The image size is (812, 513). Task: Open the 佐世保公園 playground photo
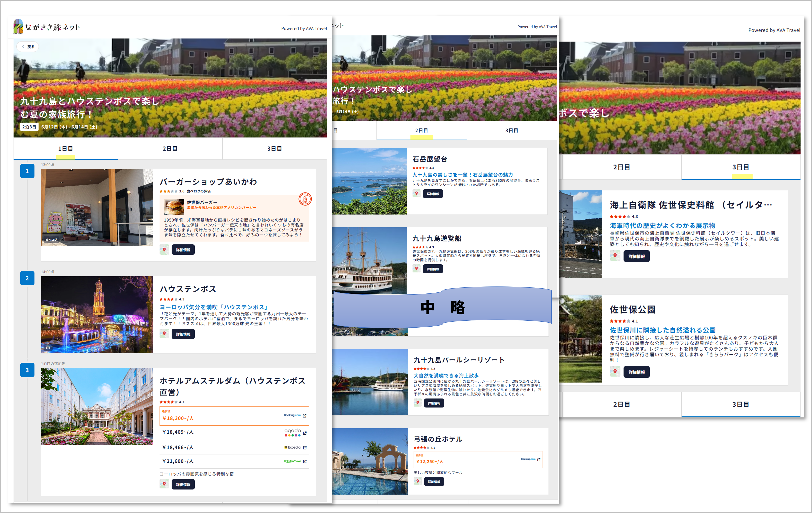coord(581,339)
